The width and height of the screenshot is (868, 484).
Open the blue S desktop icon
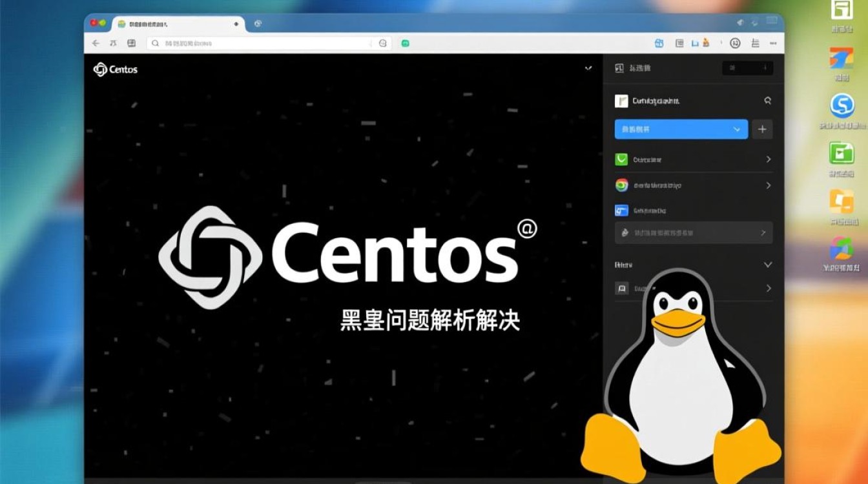click(842, 105)
